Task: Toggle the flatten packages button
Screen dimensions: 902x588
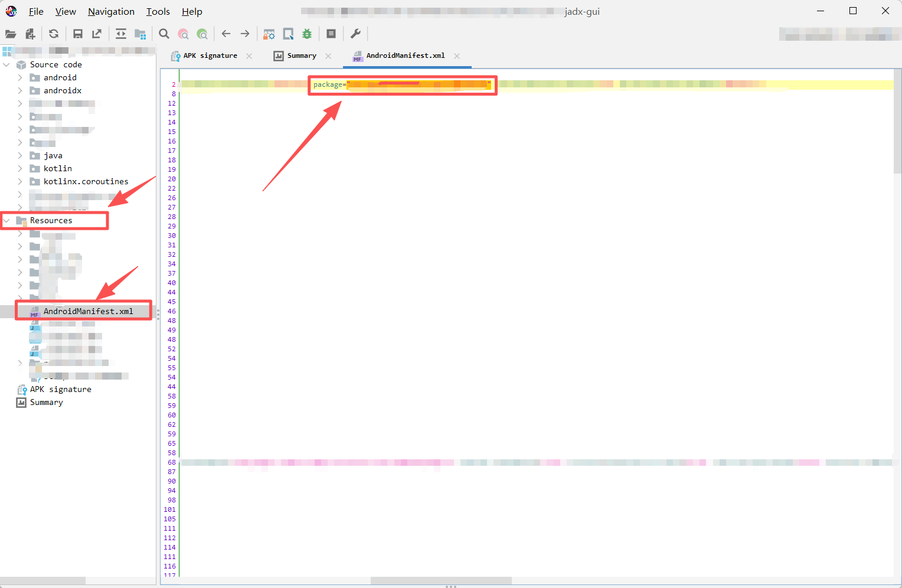Action: [x=140, y=34]
